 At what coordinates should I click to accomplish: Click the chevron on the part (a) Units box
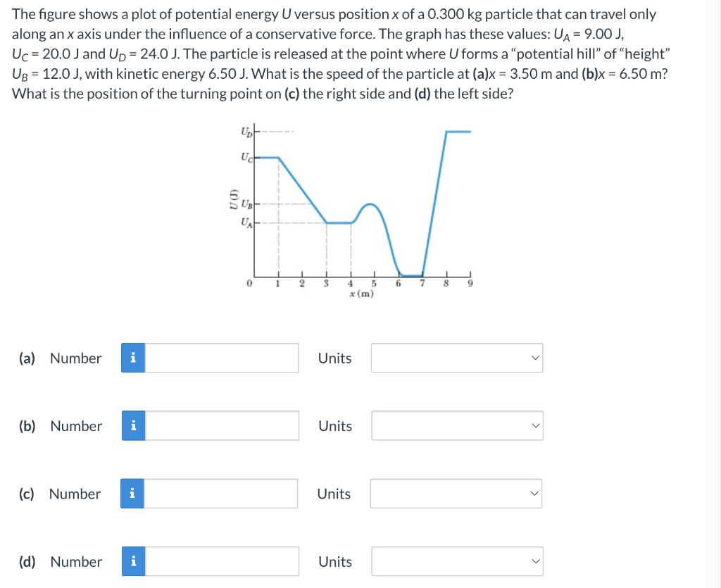[x=534, y=358]
